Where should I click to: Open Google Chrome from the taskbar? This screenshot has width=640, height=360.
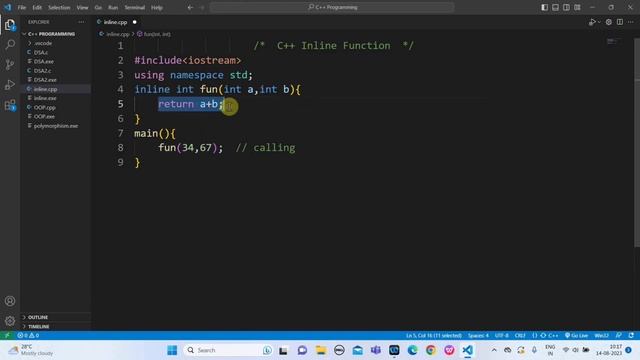431,350
